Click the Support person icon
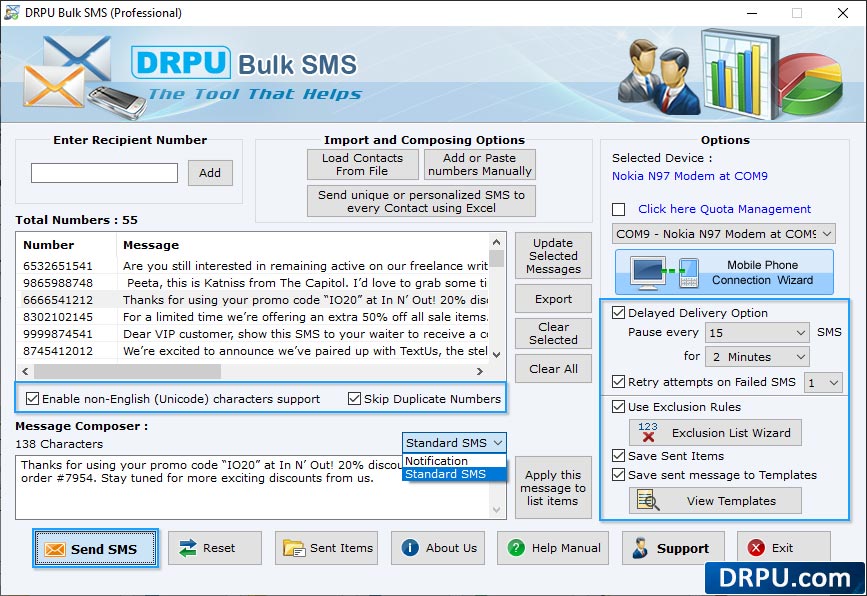This screenshot has width=867, height=596. point(640,548)
